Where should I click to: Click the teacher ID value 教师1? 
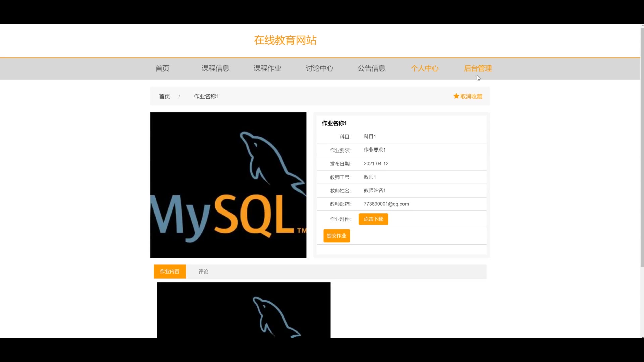pyautogui.click(x=370, y=177)
